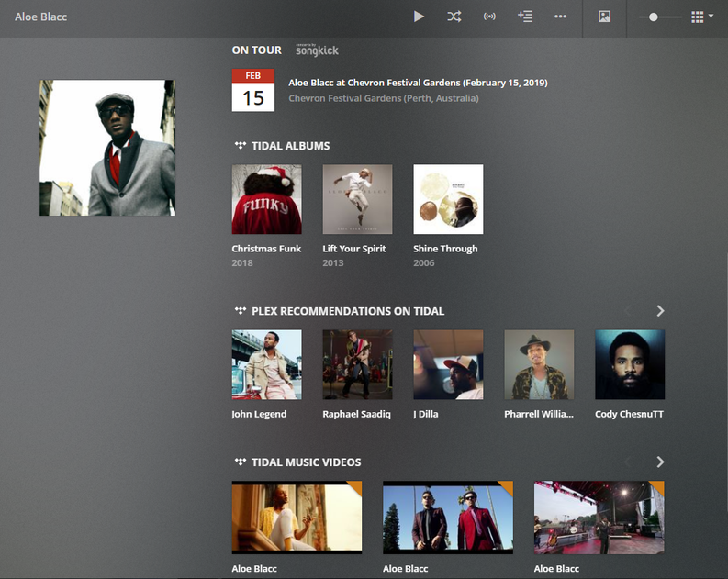This screenshot has height=579, width=728.
Task: Shuffle Aloe Blacc tracks
Action: coord(454,17)
